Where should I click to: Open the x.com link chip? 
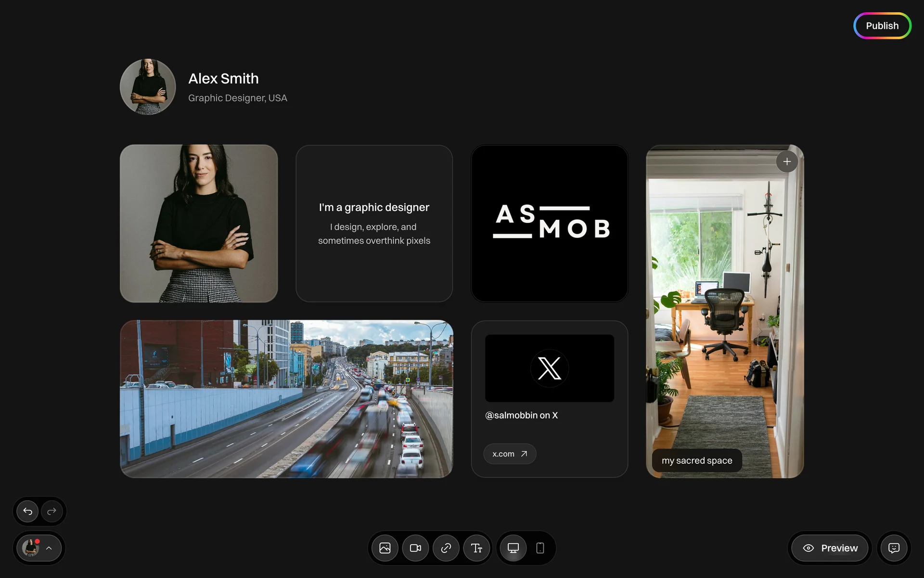pos(510,454)
